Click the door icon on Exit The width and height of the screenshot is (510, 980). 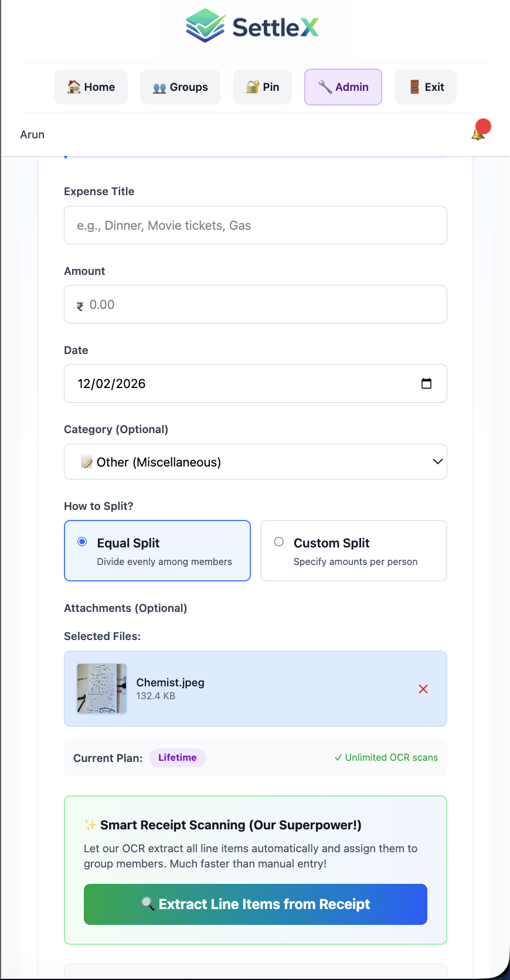(x=414, y=87)
